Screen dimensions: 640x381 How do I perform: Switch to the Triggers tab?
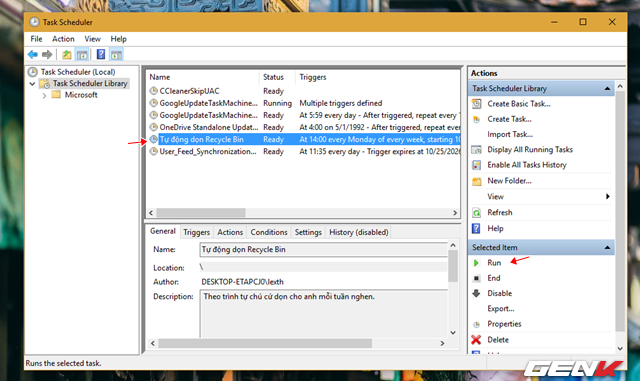pyautogui.click(x=196, y=232)
